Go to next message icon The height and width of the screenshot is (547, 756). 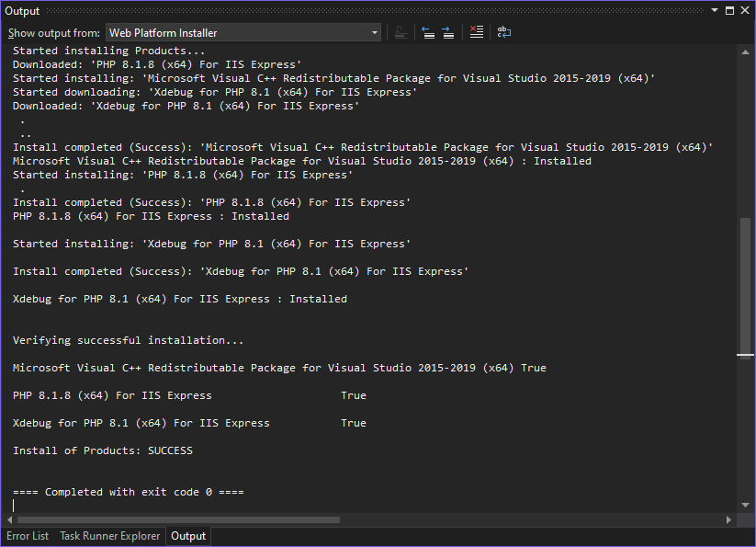point(448,33)
